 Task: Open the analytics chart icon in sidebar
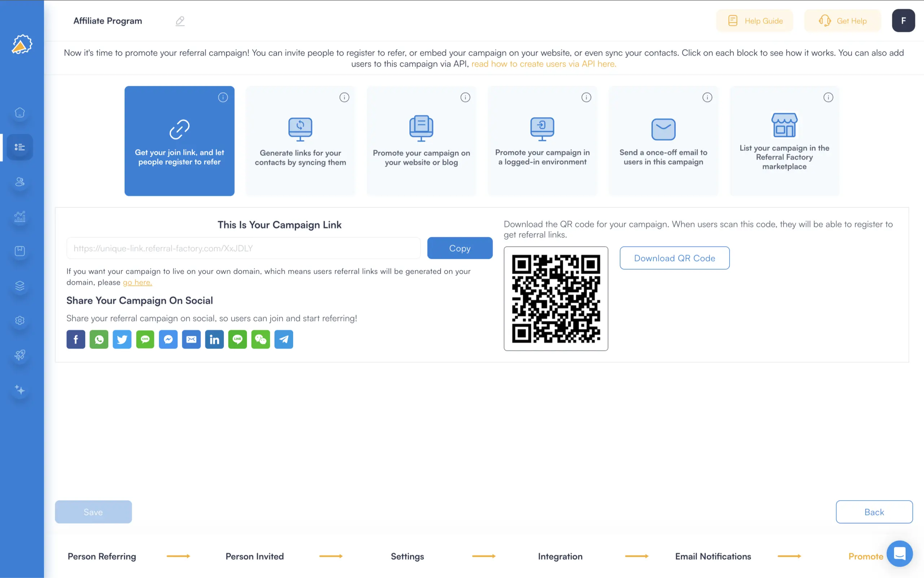tap(20, 217)
